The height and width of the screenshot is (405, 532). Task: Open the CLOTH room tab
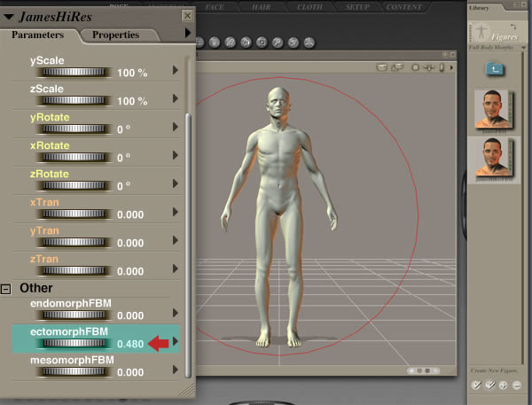[x=309, y=7]
